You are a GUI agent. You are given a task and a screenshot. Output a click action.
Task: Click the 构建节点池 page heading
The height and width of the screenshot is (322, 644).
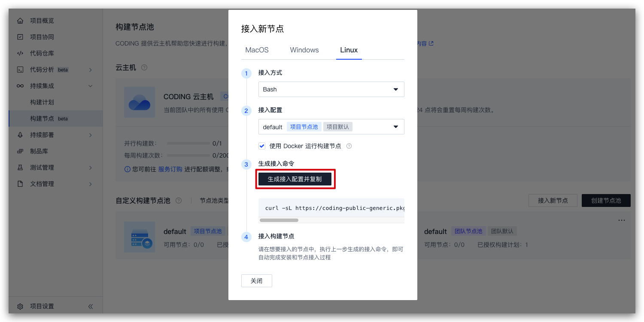(135, 27)
